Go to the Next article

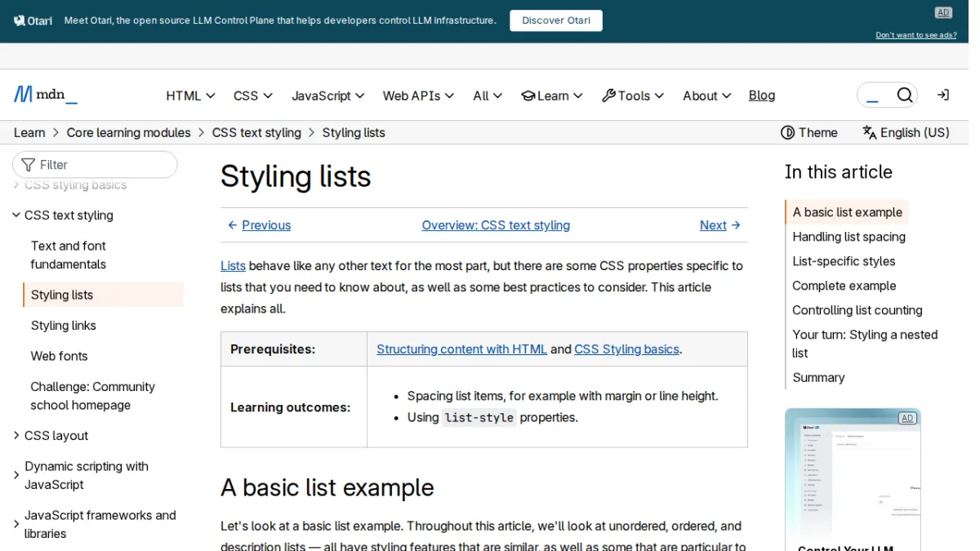tap(720, 225)
